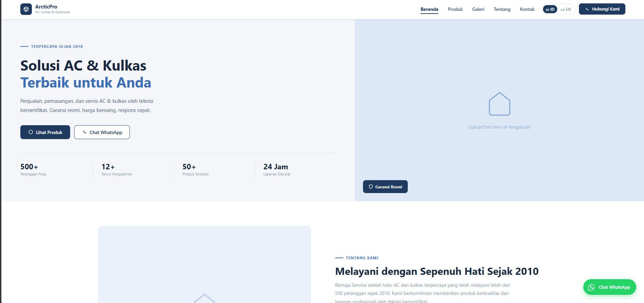Click the '500+' Pelanggan Puas stat
Image resolution: width=644 pixels, height=303 pixels.
[29, 167]
